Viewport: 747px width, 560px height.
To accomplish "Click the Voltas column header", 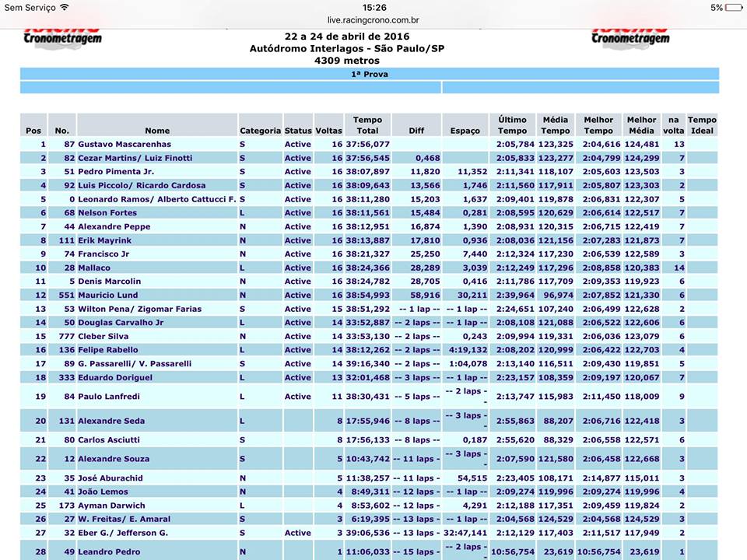I will 328,131.
